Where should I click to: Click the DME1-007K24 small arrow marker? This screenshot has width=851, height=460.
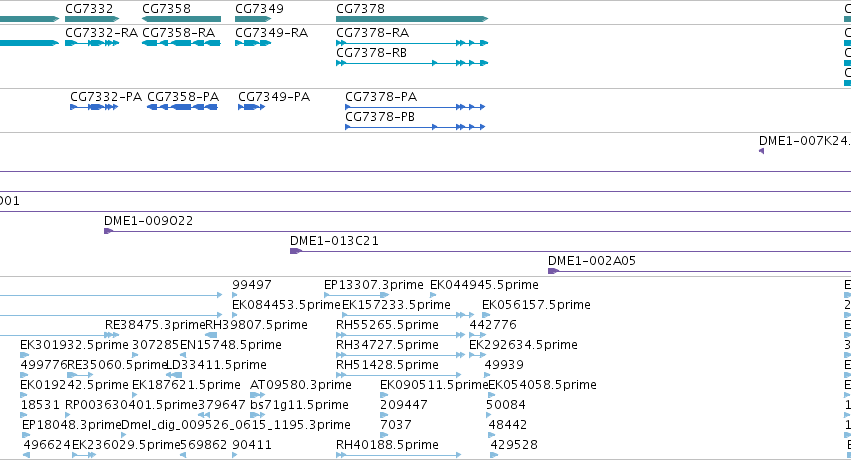point(761,151)
